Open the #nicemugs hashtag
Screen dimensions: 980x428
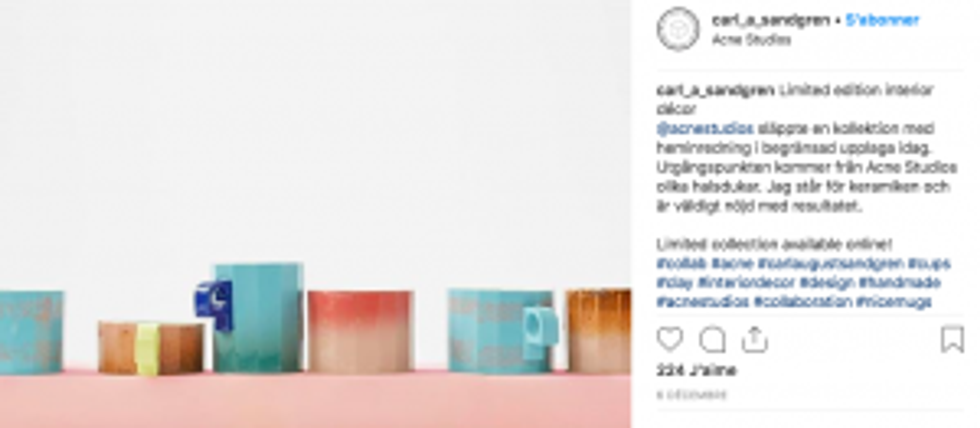tap(894, 302)
